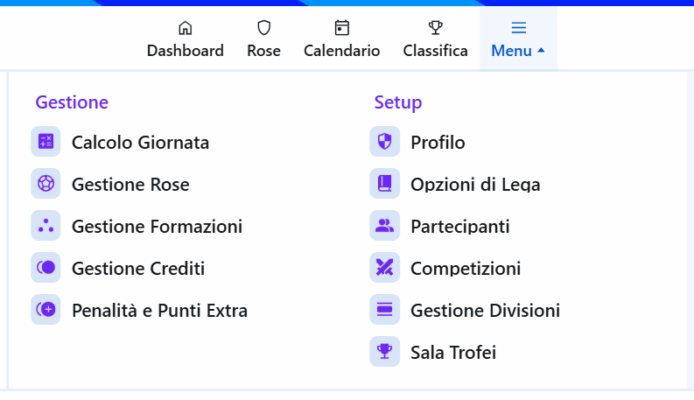Click the Gestione Crediti coin icon
The height and width of the screenshot is (400, 694).
click(x=46, y=268)
